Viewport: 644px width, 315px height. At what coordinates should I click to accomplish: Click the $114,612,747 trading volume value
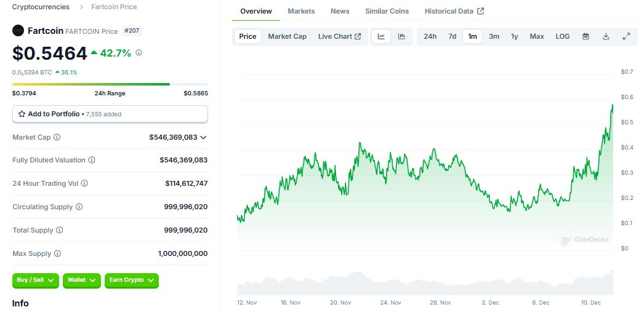click(187, 183)
